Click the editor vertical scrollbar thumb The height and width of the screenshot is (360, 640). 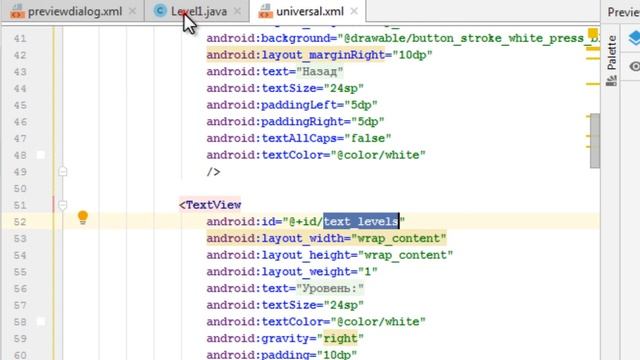coord(595,141)
